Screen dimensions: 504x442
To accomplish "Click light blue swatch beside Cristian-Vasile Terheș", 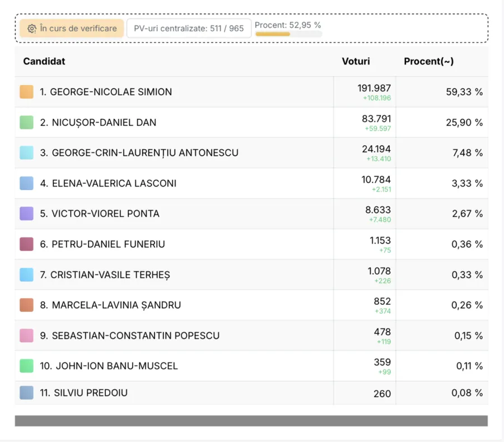I will click(x=26, y=274).
